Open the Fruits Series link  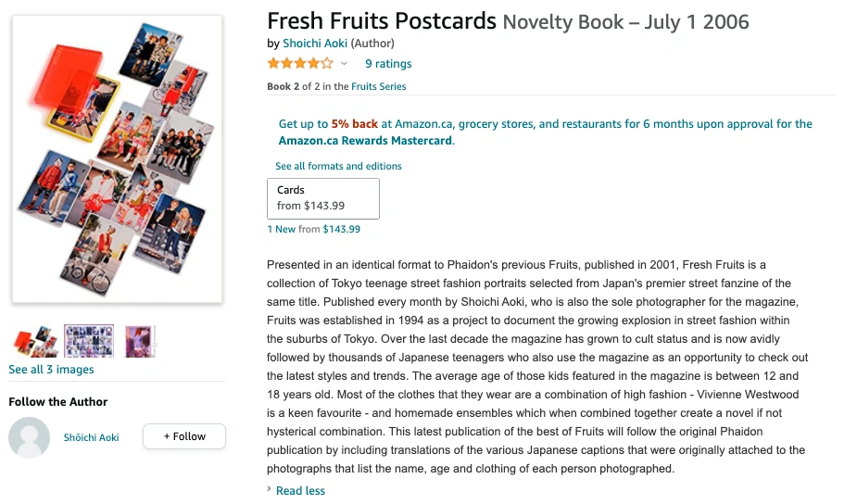[x=378, y=86]
